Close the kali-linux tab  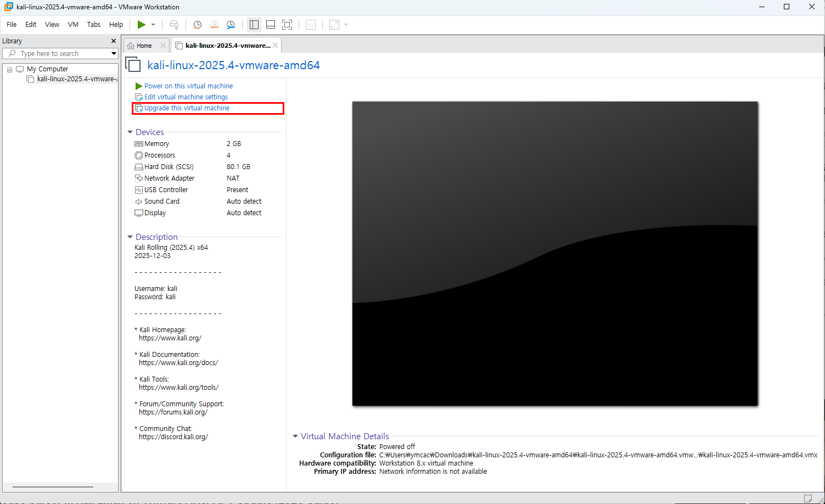click(x=275, y=46)
